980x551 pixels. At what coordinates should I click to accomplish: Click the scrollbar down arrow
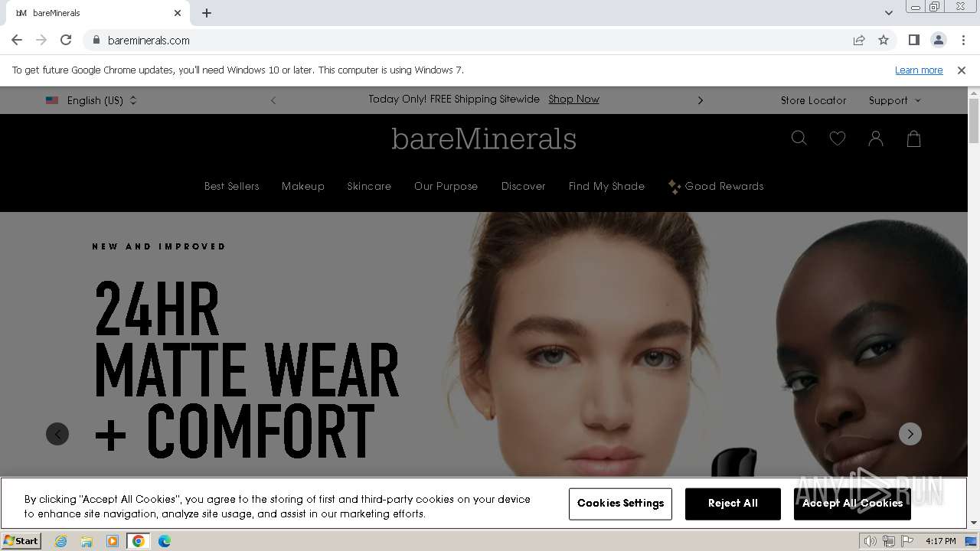[974, 523]
